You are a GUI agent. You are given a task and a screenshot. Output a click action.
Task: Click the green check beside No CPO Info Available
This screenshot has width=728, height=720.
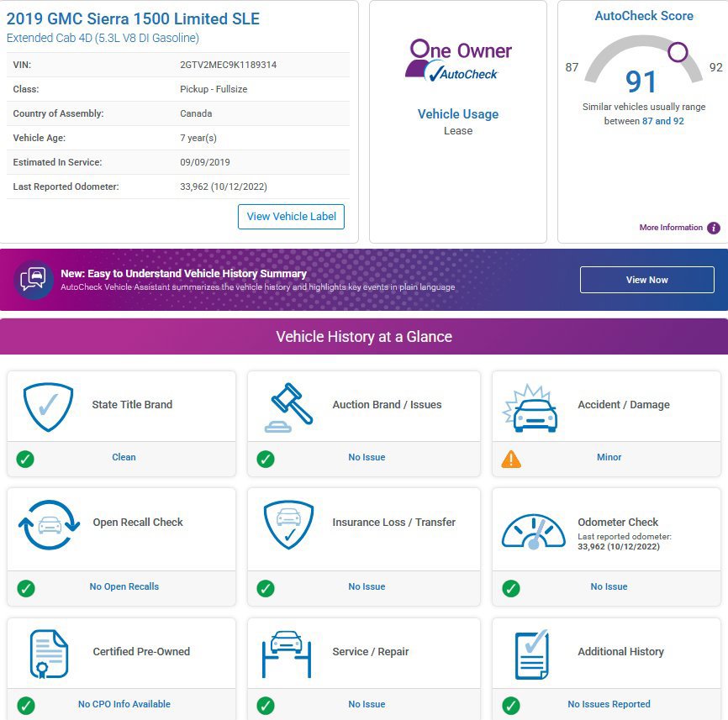pos(25,706)
